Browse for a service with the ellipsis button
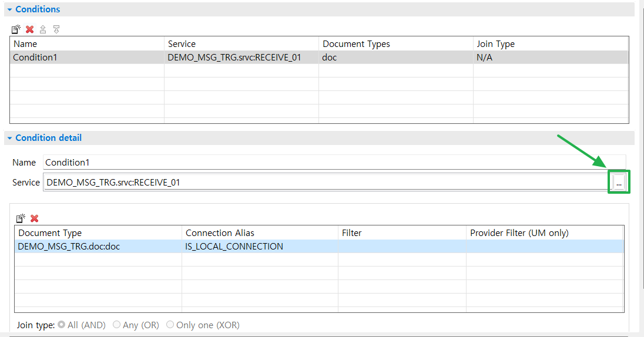This screenshot has width=644, height=337. tap(618, 183)
